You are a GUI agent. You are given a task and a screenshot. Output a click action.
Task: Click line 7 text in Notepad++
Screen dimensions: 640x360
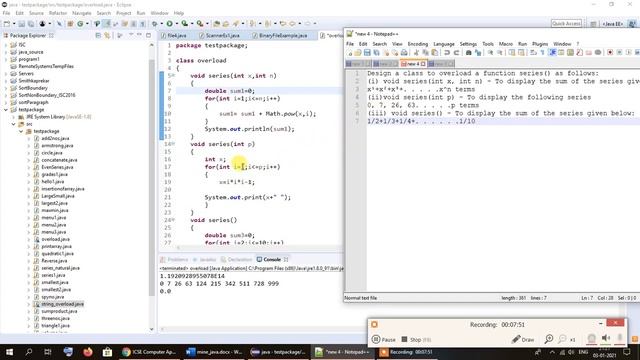pyautogui.click(x=421, y=121)
